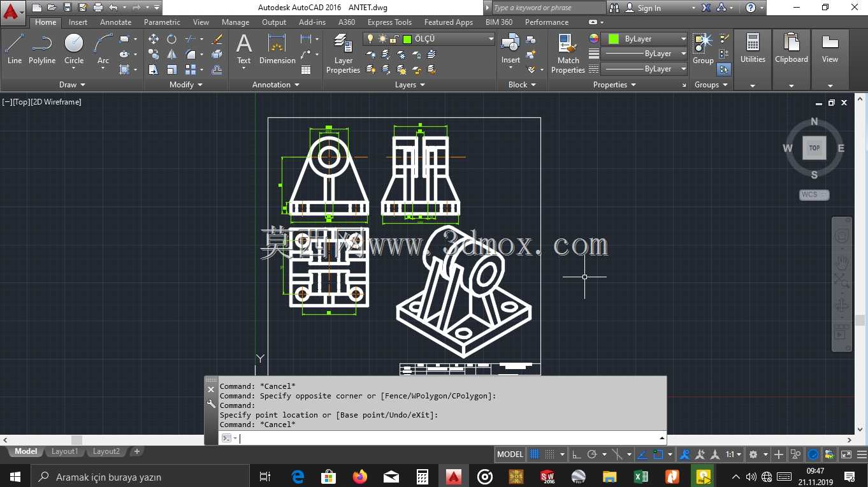The width and height of the screenshot is (868, 487).
Task: Click the Move tool in Modify panel
Action: pyautogui.click(x=154, y=39)
